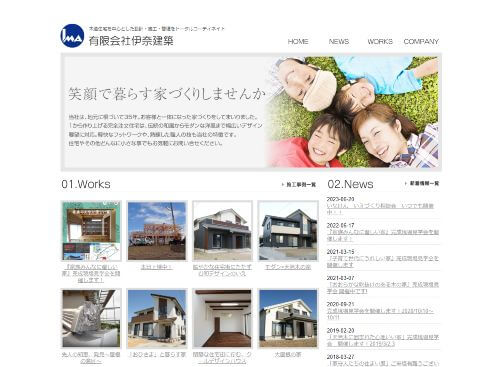The image size is (500, 367).
Task: Click the caption under the stone staircase photo
Action: (x=91, y=358)
